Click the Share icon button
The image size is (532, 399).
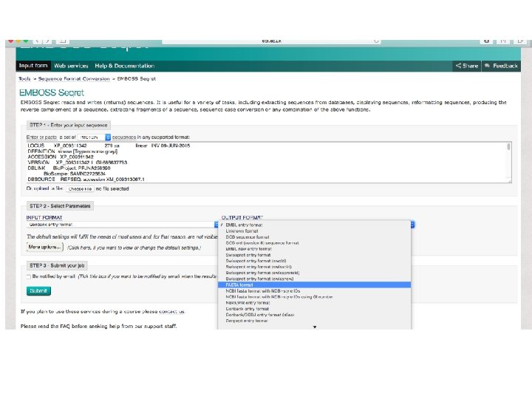tap(466, 66)
